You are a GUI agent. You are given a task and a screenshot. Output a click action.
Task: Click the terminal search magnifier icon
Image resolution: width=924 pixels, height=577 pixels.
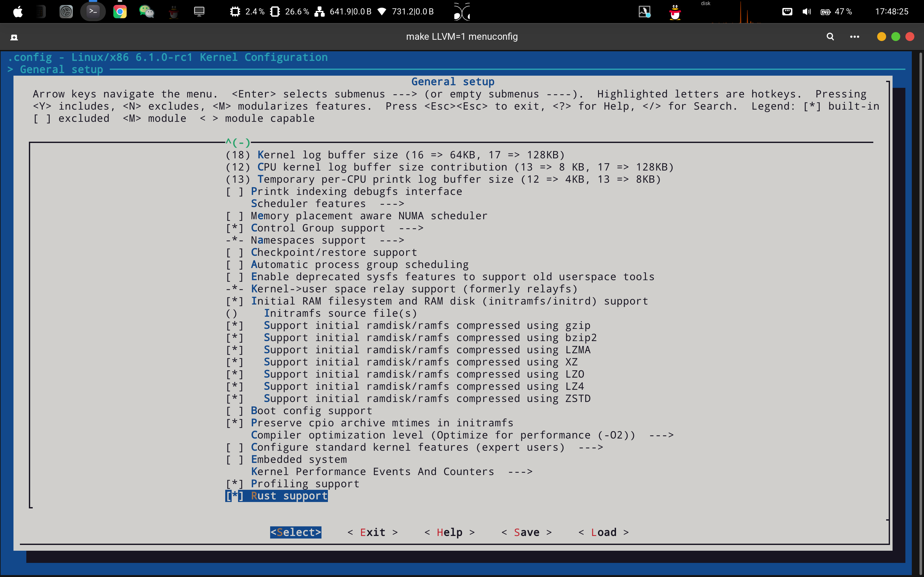pos(830,37)
